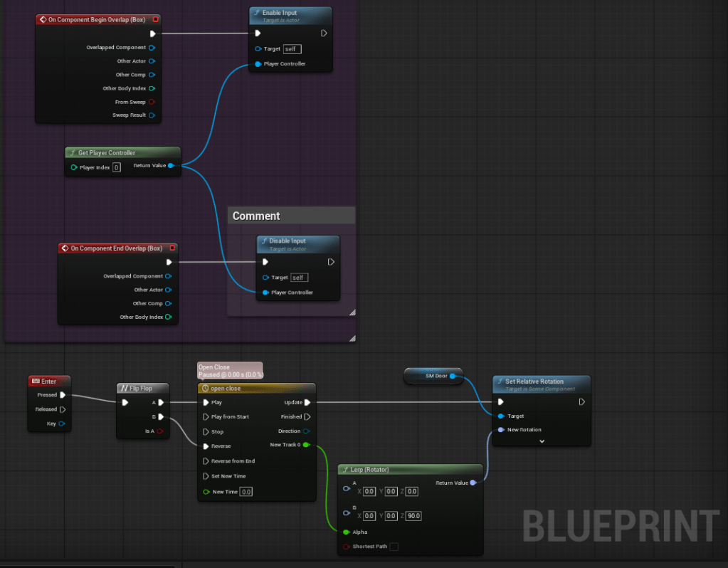The image size is (728, 568).
Task: Select the Flip Flop node header
Action: click(143, 388)
